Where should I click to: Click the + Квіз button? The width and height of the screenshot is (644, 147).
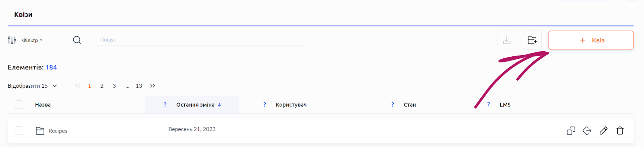click(591, 40)
